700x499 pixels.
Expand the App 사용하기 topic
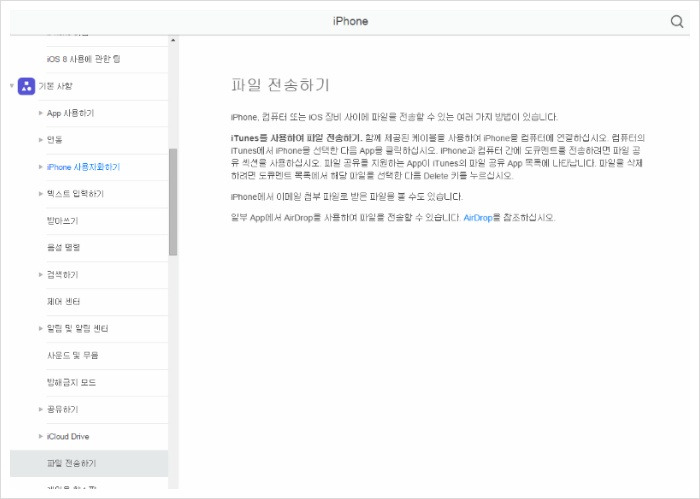[41, 113]
